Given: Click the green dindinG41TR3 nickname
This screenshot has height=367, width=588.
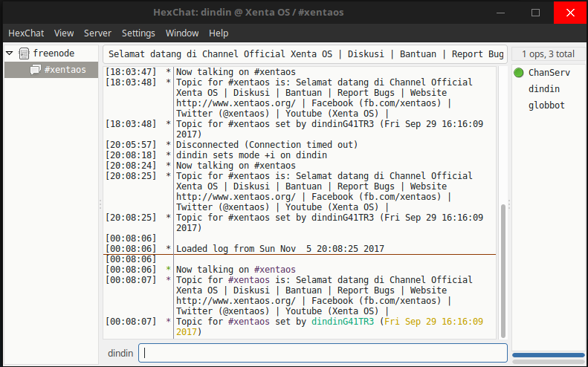Looking at the screenshot, I should point(343,322).
